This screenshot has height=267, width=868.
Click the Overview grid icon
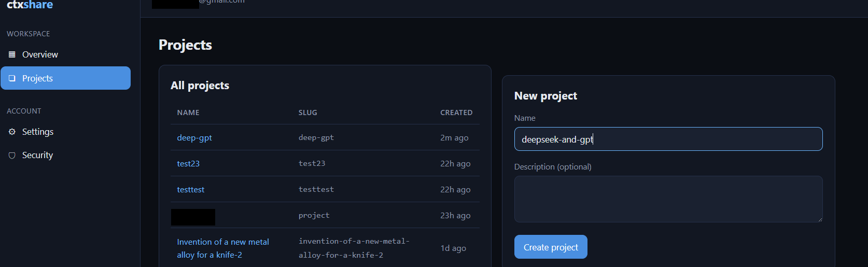pos(12,54)
